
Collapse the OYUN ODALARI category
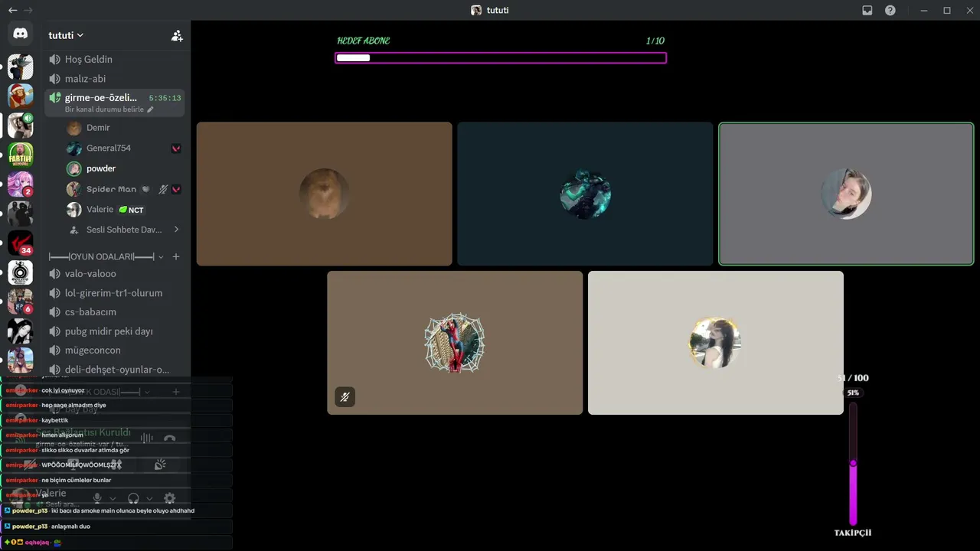161,257
